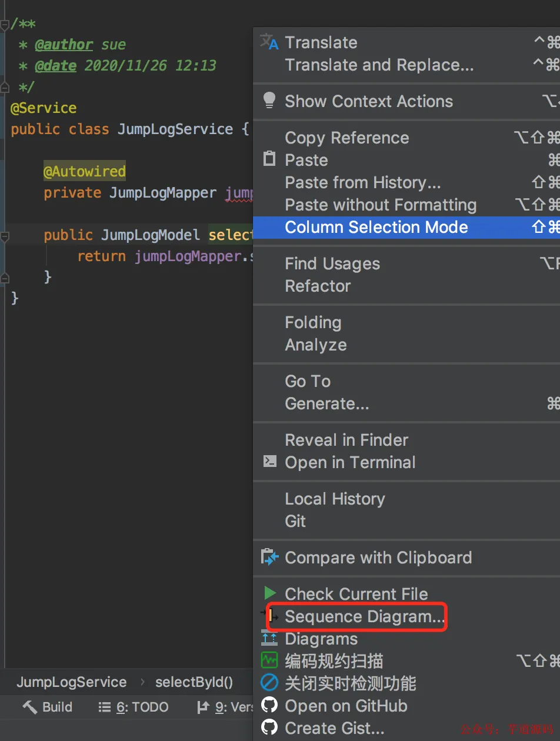
Task: Click the JumpLogMapper type name
Action: (163, 192)
